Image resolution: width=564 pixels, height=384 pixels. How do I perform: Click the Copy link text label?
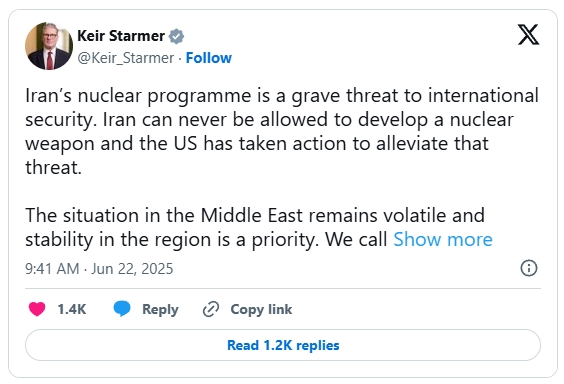261,310
